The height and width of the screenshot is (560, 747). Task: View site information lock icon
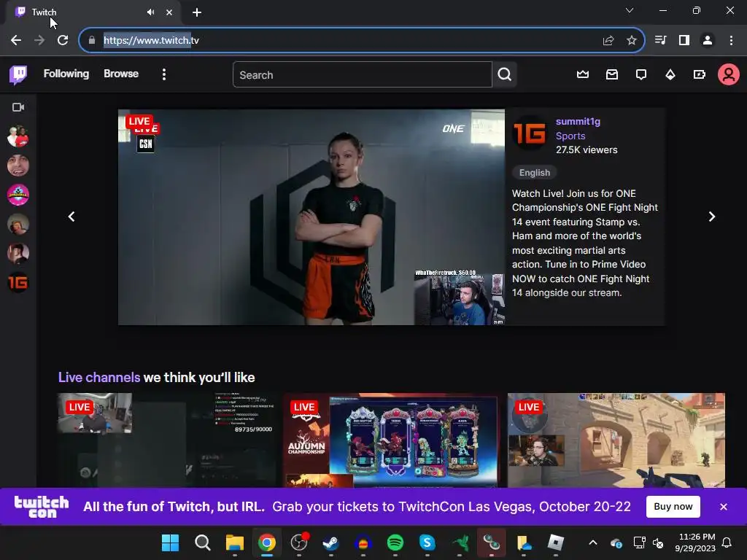pyautogui.click(x=91, y=41)
